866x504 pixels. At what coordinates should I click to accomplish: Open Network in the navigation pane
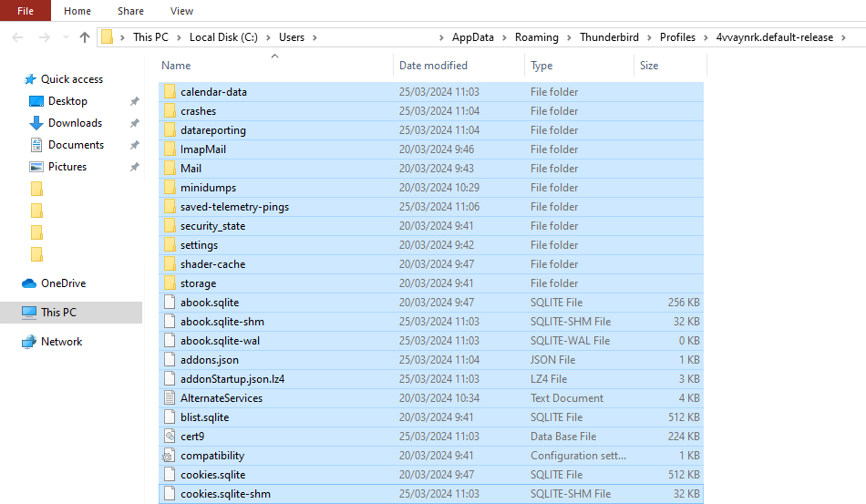point(61,342)
